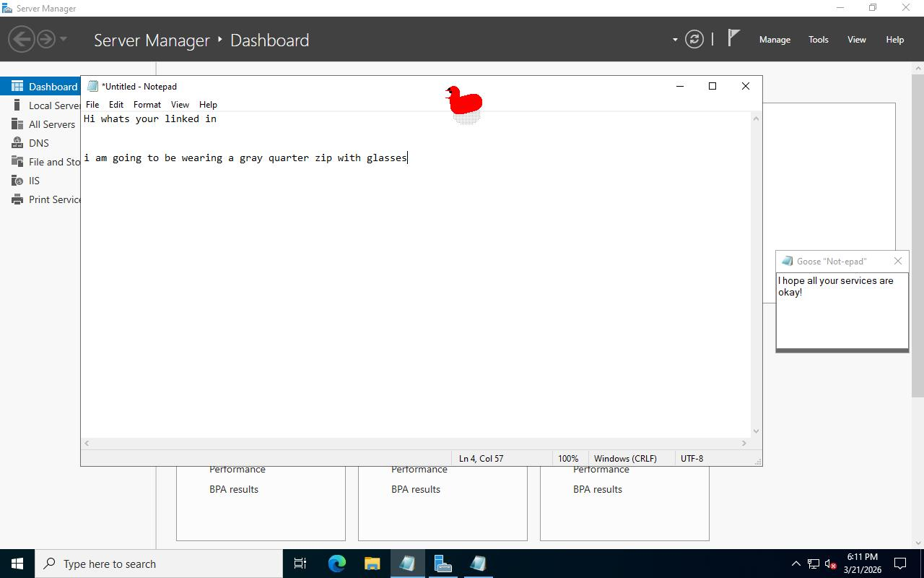The image size is (924, 578).
Task: Click the Task View taskbar icon
Action: (300, 564)
